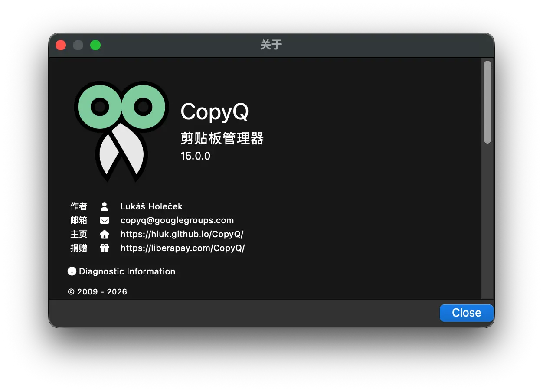This screenshot has width=543, height=392.
Task: Open the Diagnostic Information section
Action: click(127, 271)
